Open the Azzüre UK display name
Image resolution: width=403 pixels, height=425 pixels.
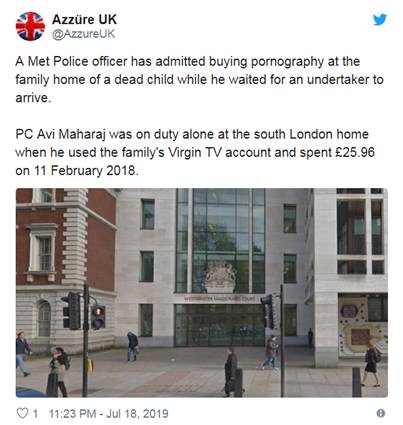click(x=84, y=19)
